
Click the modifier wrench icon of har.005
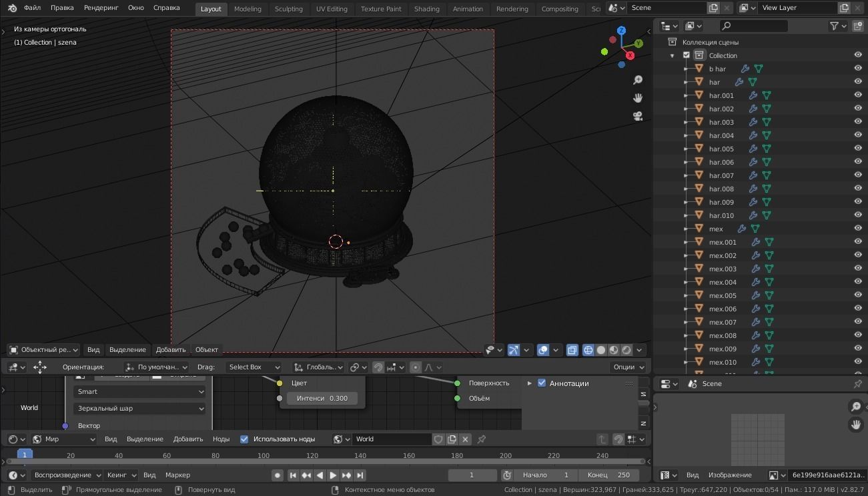coord(753,149)
